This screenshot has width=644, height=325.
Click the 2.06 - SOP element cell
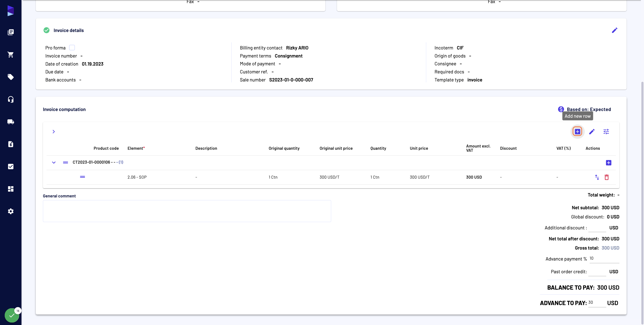tap(137, 177)
